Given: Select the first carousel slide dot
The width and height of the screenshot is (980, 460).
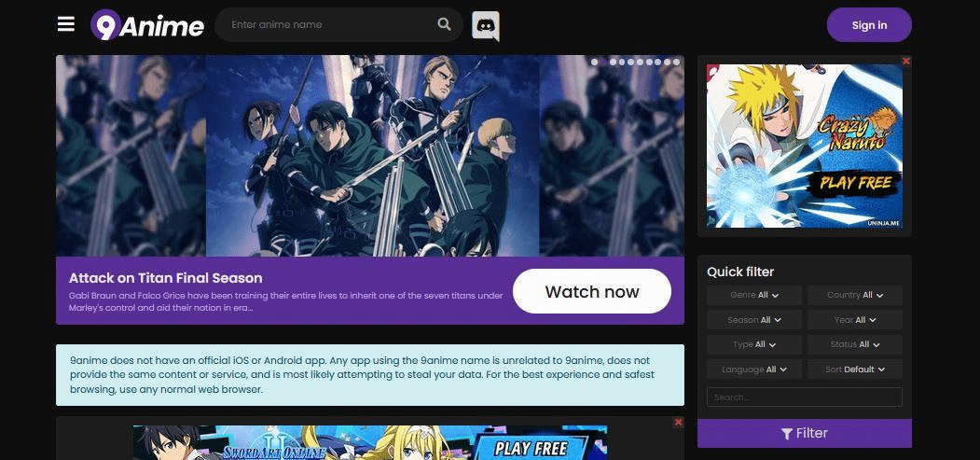Looking at the screenshot, I should (594, 62).
